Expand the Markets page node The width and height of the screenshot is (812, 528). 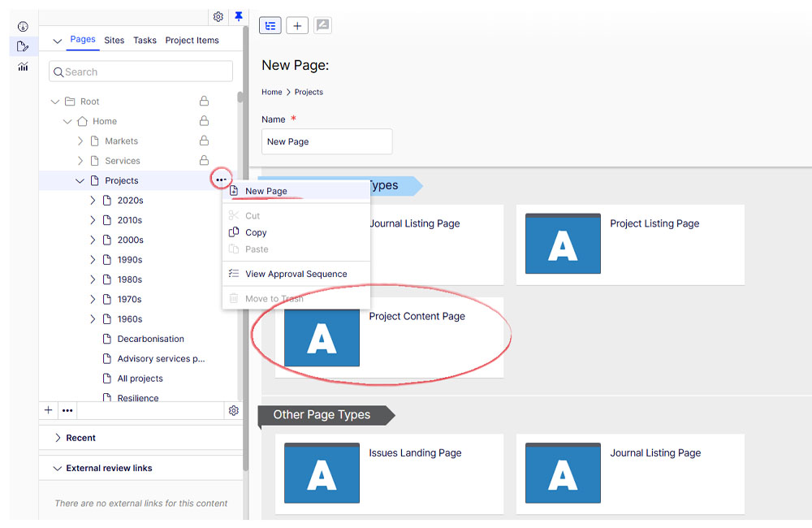pyautogui.click(x=80, y=141)
